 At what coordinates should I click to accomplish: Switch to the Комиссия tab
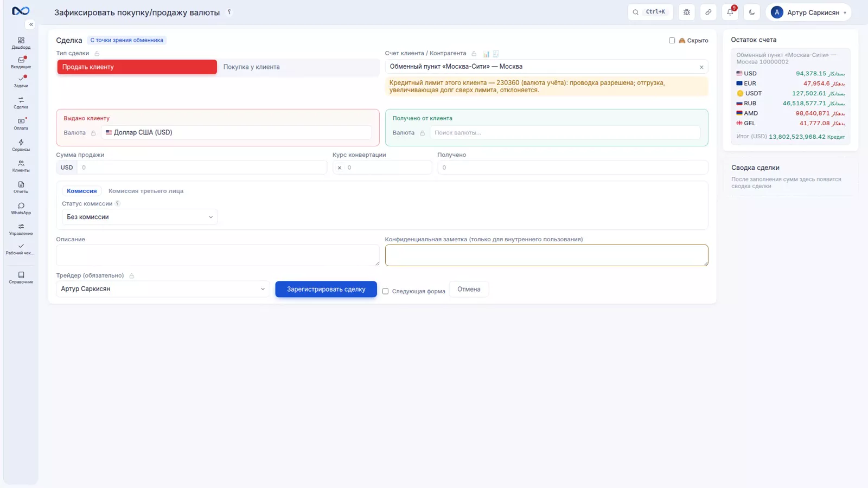(82, 191)
